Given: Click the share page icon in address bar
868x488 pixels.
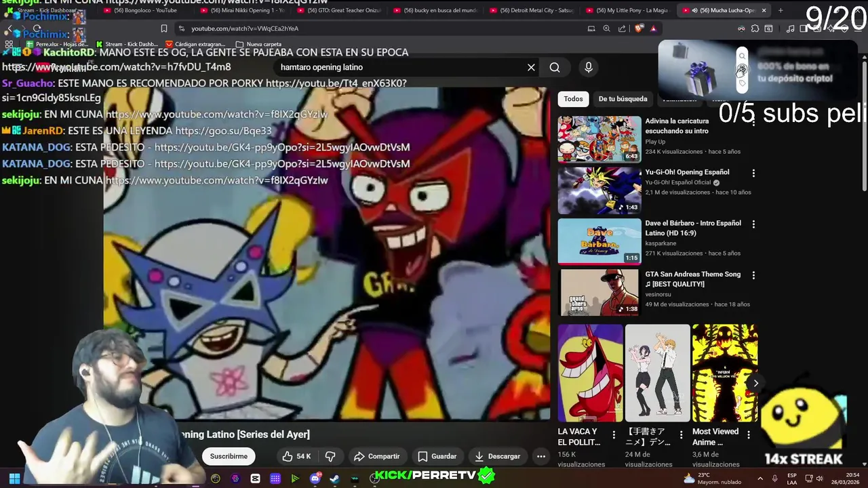Looking at the screenshot, I should 622,28.
